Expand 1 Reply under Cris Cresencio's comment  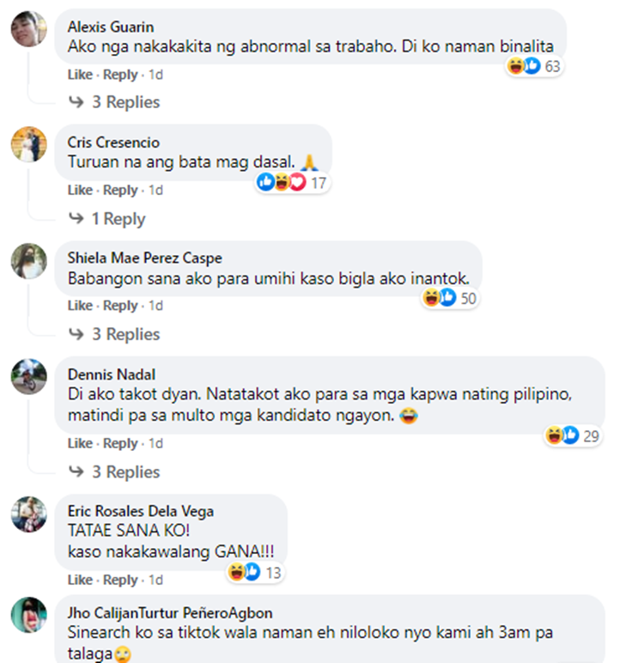pos(107,219)
